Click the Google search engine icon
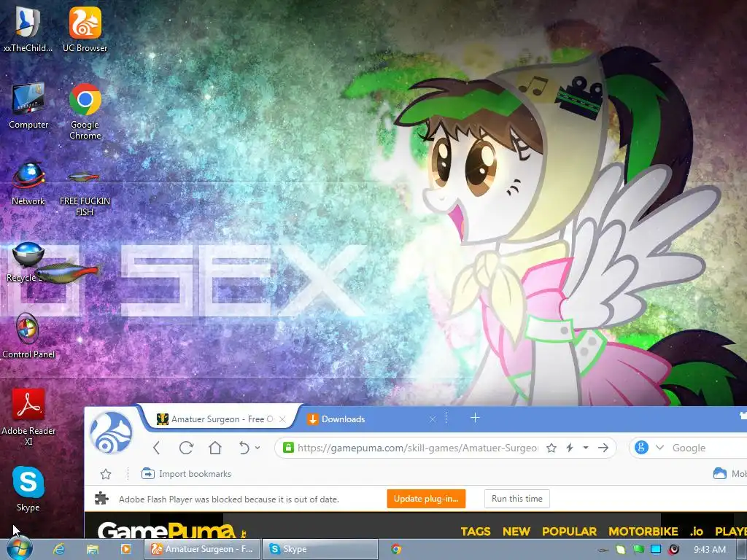The image size is (747, 560). (x=642, y=448)
